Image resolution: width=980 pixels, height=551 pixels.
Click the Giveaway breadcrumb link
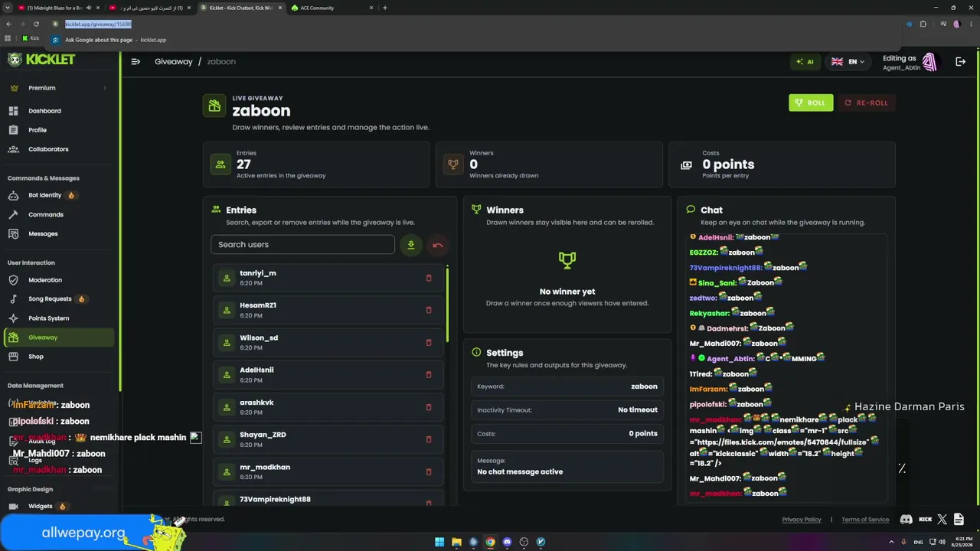point(174,61)
